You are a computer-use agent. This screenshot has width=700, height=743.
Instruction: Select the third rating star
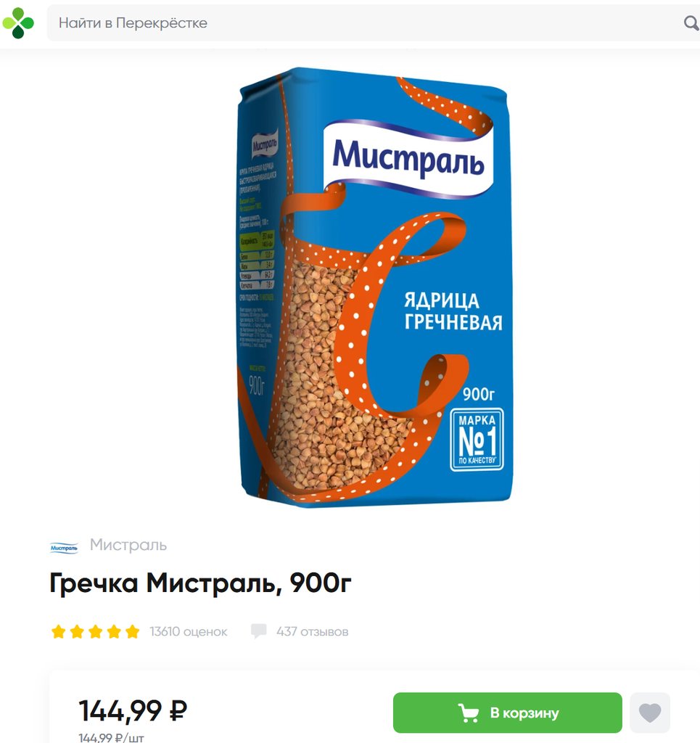tap(96, 632)
